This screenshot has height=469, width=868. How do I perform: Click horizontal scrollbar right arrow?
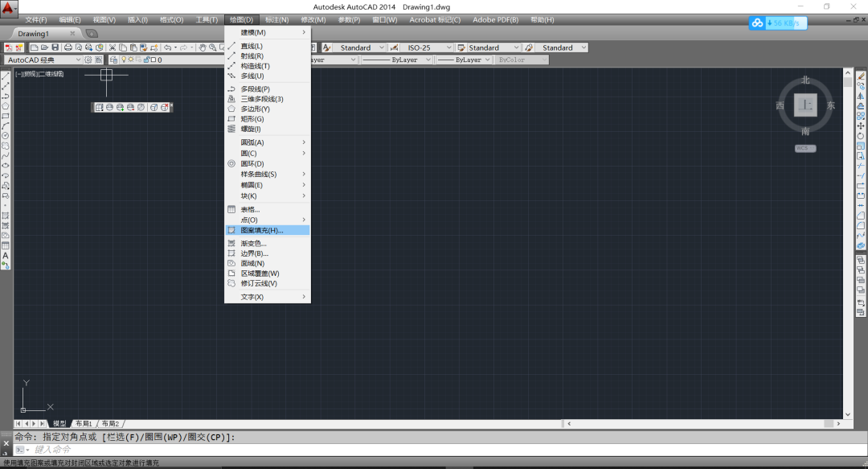click(x=838, y=423)
